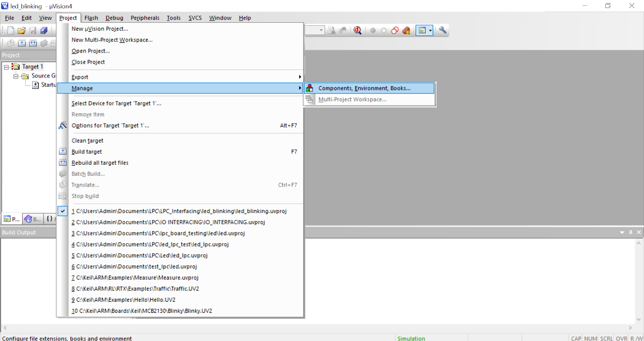Open recent project Traffic.UV2
This screenshot has height=341, width=644.
pos(180,289)
